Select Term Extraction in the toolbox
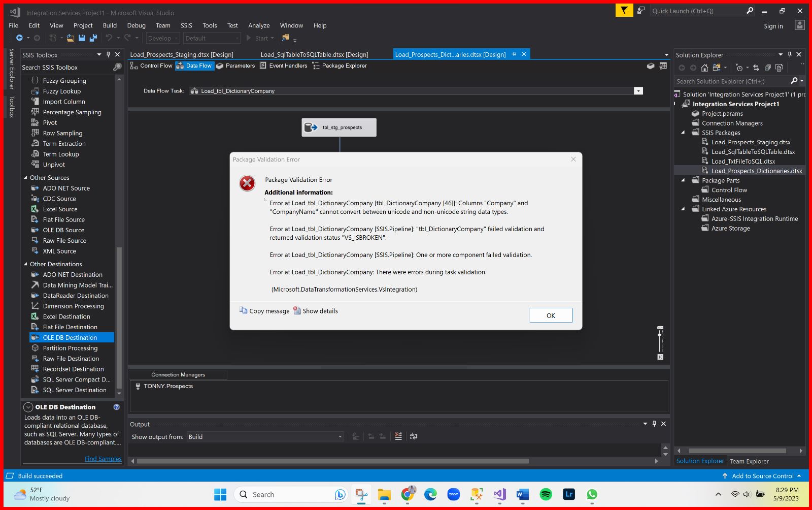This screenshot has height=510, width=812. pos(64,144)
